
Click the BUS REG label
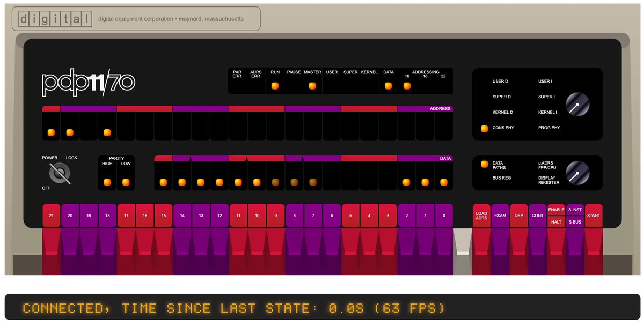tap(502, 177)
